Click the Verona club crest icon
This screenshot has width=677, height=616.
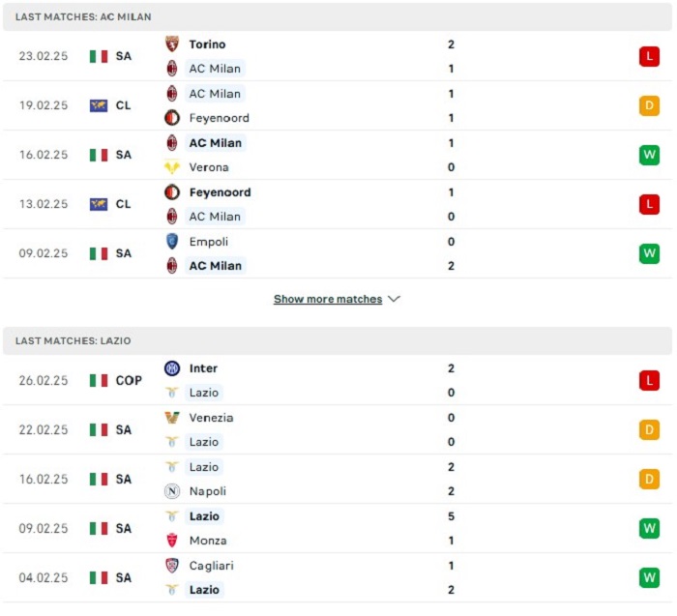click(x=172, y=167)
